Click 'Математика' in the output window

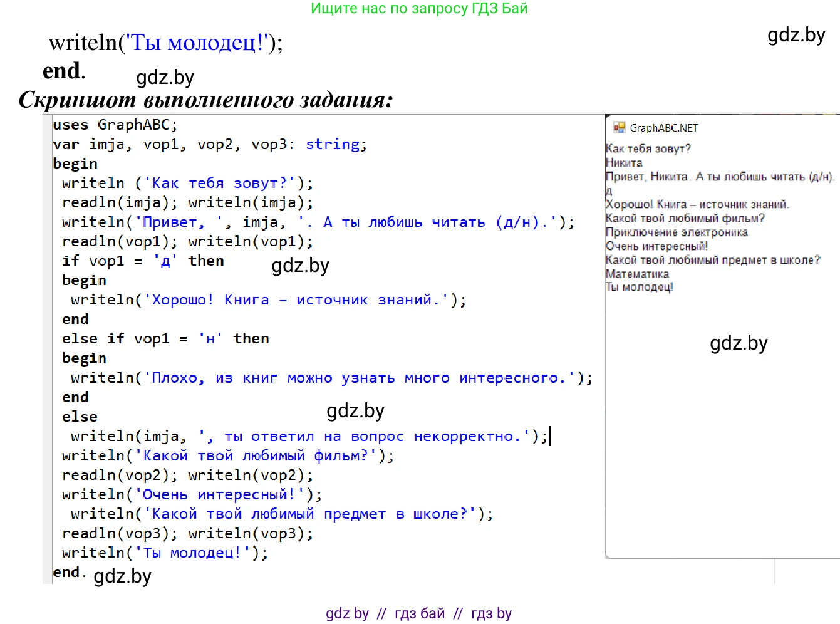(637, 274)
